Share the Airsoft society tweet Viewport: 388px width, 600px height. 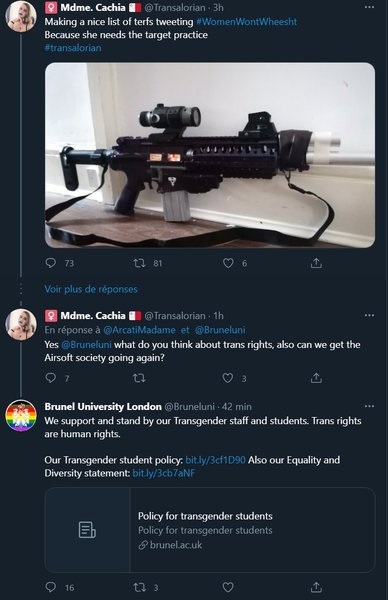(x=316, y=378)
